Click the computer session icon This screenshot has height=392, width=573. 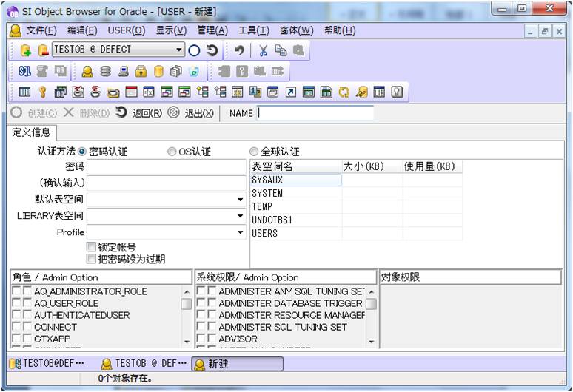coord(124,71)
